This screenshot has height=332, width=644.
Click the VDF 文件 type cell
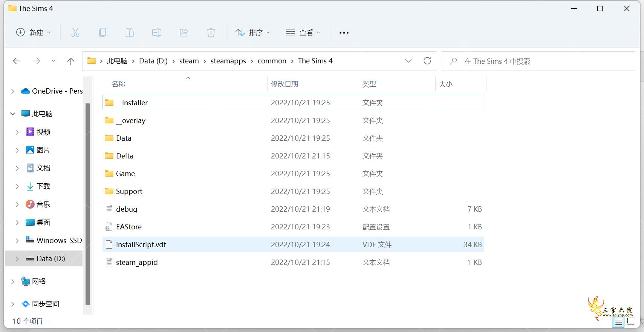click(377, 244)
